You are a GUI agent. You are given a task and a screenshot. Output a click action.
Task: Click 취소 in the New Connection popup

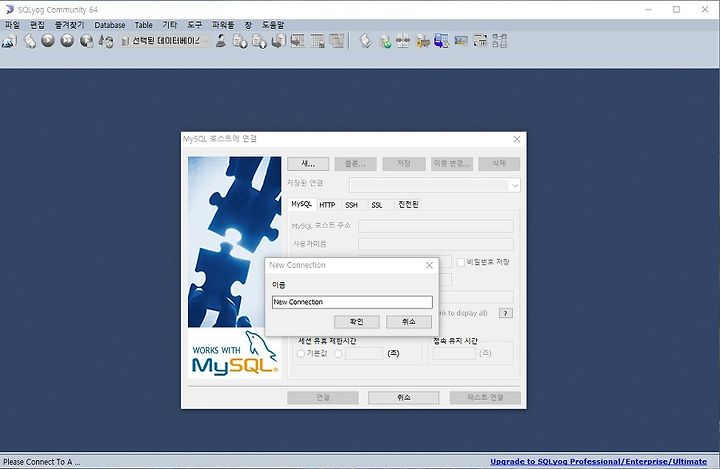click(x=409, y=322)
